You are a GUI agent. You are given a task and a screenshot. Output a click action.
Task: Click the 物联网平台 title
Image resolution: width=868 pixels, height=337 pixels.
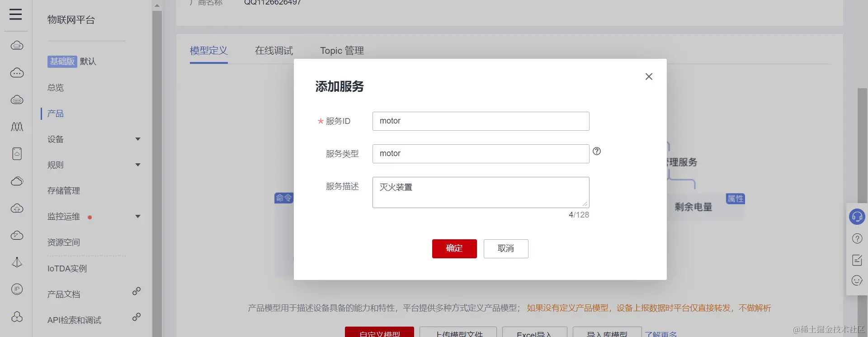71,20
